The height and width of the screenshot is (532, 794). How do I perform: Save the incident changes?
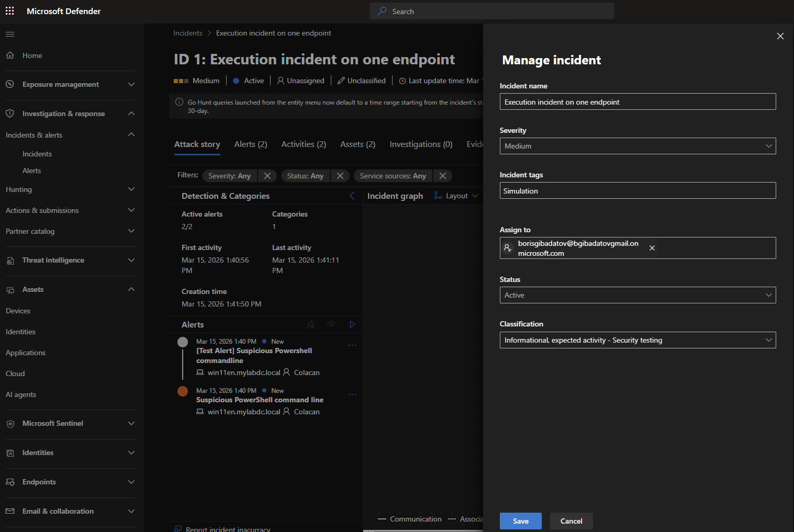pyautogui.click(x=520, y=521)
